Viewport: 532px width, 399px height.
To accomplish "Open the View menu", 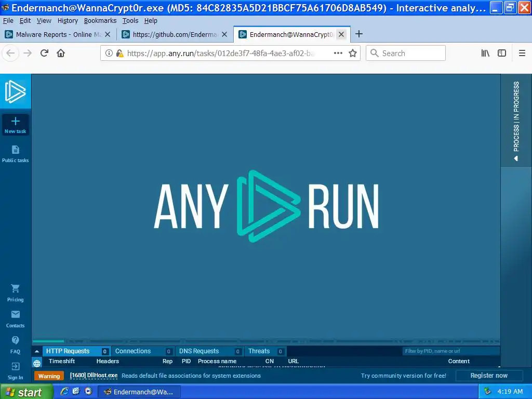I will point(44,21).
